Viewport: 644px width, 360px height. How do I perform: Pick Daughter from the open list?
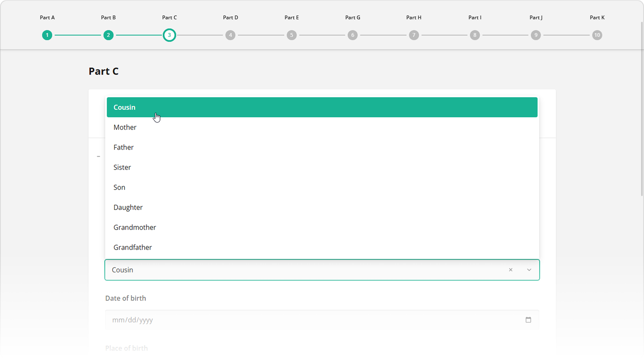coord(128,207)
